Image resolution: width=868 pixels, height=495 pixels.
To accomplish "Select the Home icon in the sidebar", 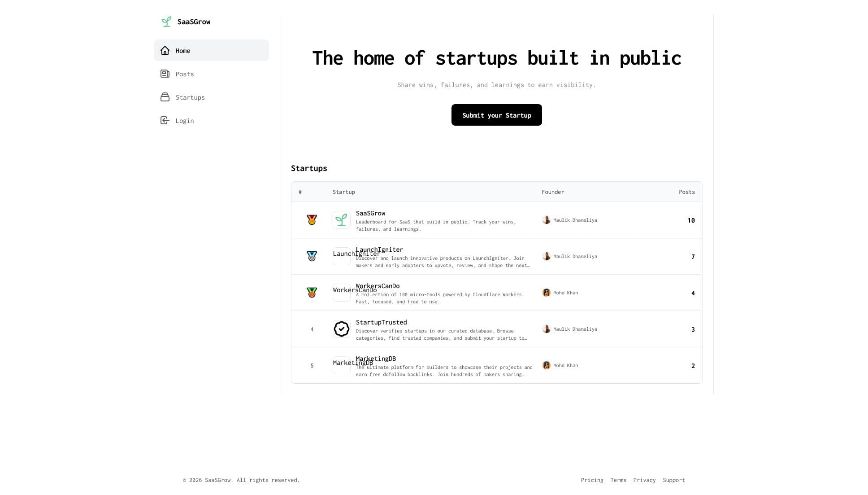I will 165,50.
